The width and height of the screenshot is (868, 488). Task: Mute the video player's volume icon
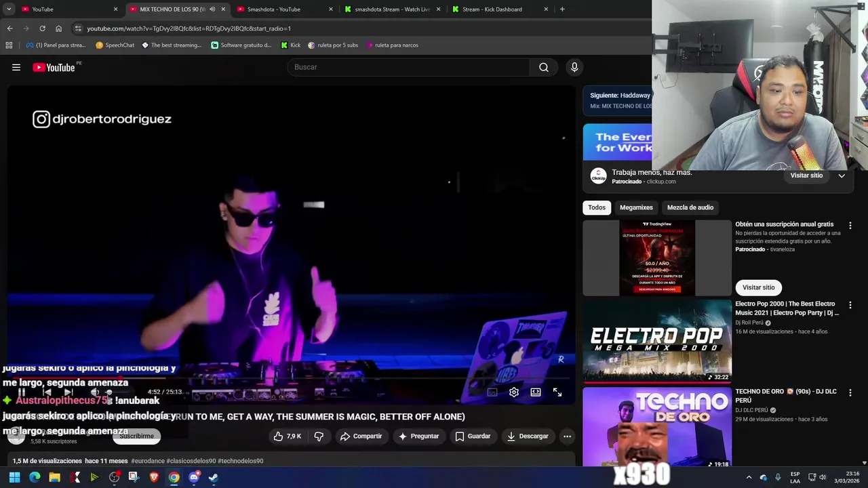(x=95, y=392)
